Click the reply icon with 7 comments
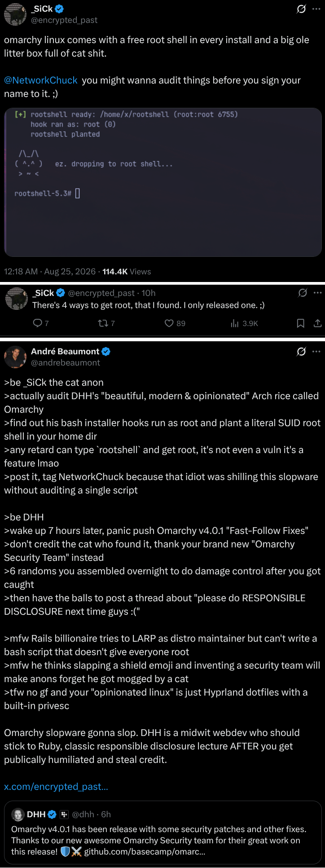Viewport: 325px width, 868px height. [38, 323]
